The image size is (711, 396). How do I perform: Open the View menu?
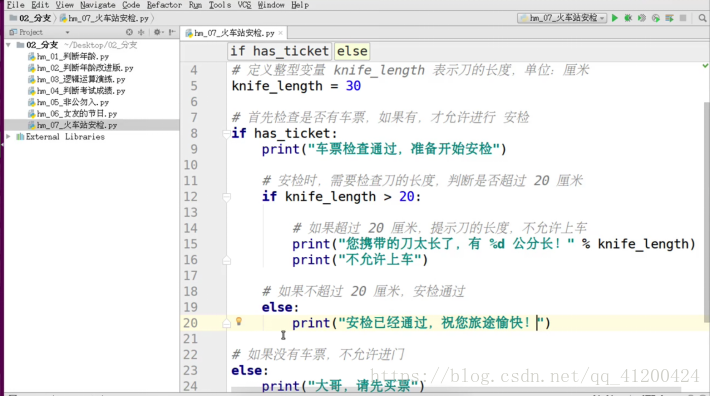click(x=64, y=5)
